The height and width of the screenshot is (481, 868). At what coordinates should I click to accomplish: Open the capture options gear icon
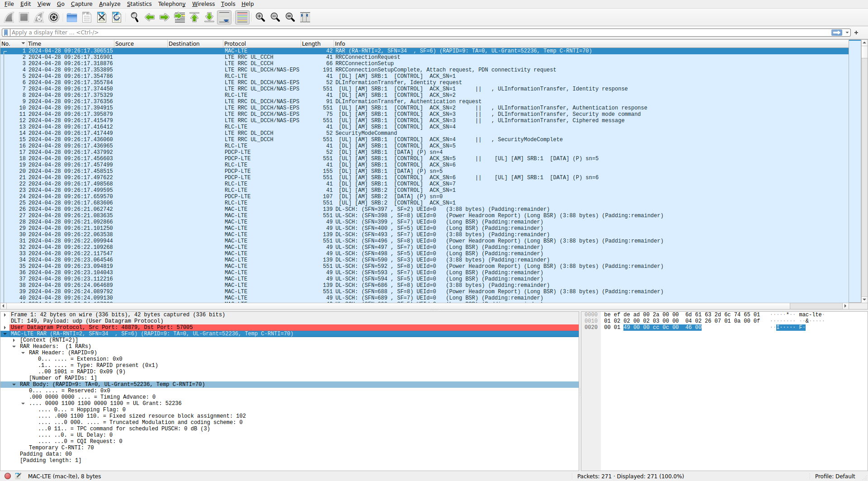point(54,17)
